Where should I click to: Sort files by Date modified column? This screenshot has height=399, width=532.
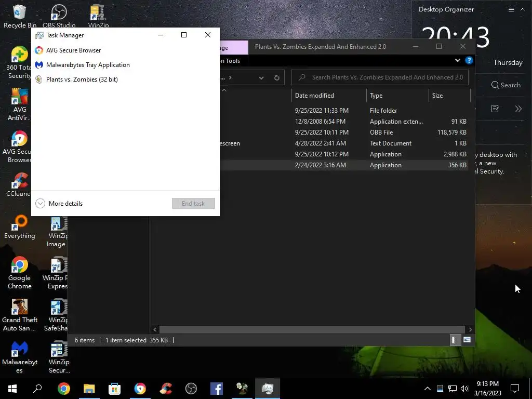(328, 96)
